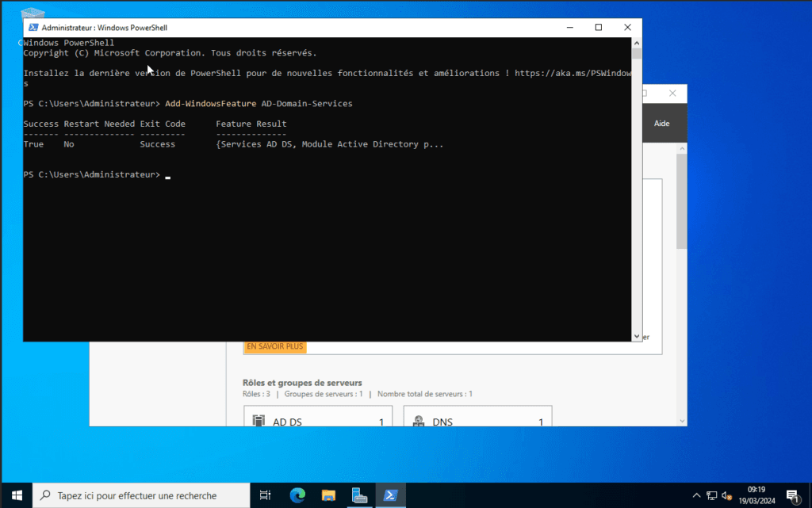Click the PowerShell scrollbar down arrow
This screenshot has width=812, height=508.
point(636,335)
